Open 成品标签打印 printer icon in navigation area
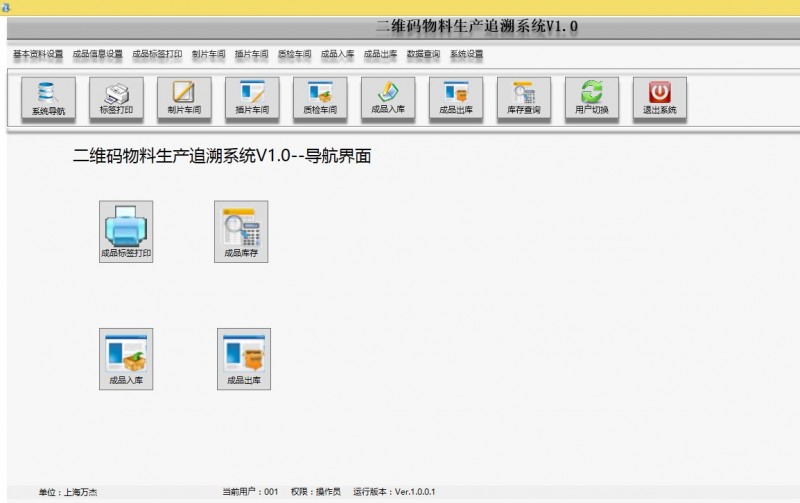Screen dimensions: 800x503 click(126, 231)
